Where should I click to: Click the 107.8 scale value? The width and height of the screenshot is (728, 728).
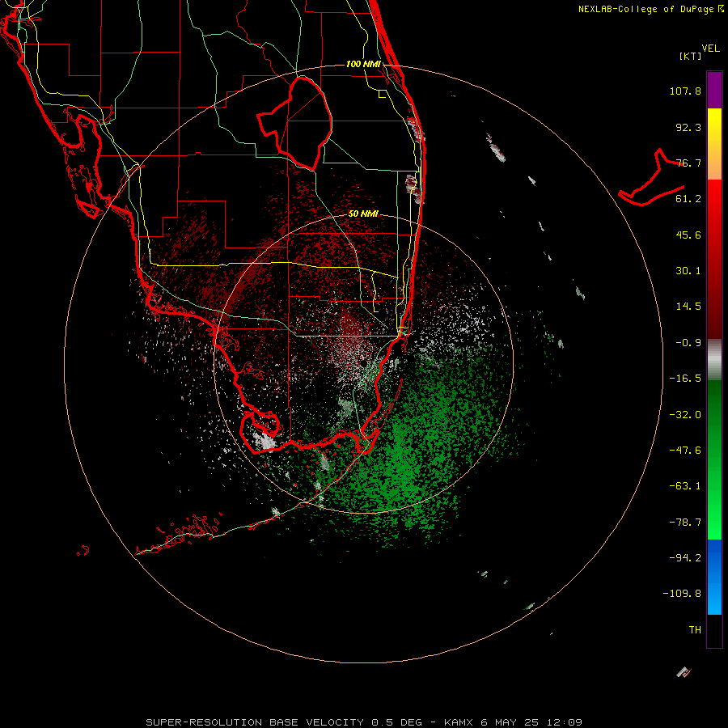tap(685, 91)
